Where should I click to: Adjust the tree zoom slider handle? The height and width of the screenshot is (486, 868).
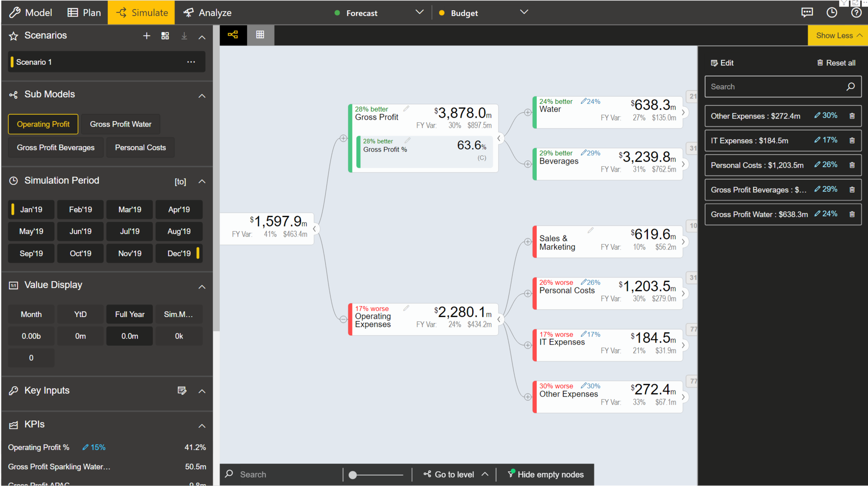(353, 475)
